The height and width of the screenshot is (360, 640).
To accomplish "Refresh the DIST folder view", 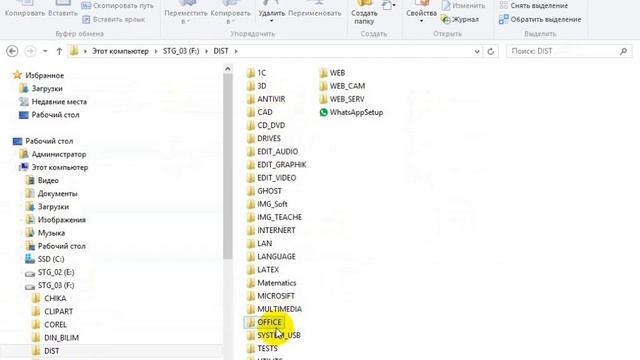I will pos(491,51).
